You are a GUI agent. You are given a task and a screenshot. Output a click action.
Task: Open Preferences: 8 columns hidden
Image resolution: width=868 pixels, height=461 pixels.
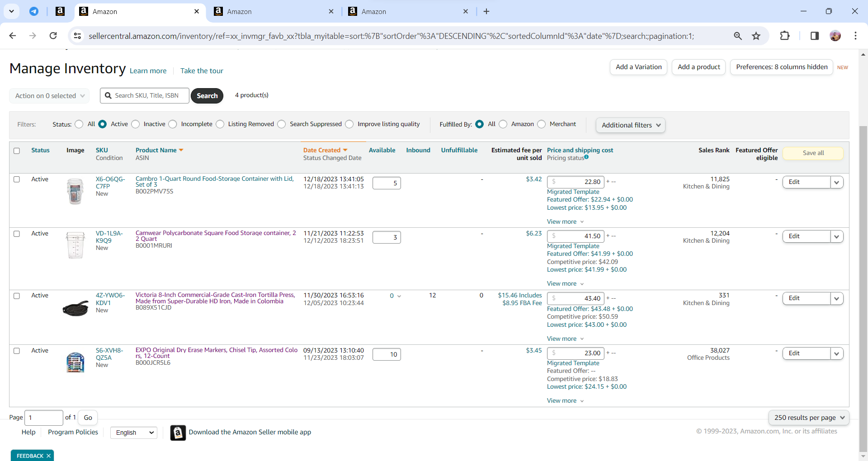[782, 67]
